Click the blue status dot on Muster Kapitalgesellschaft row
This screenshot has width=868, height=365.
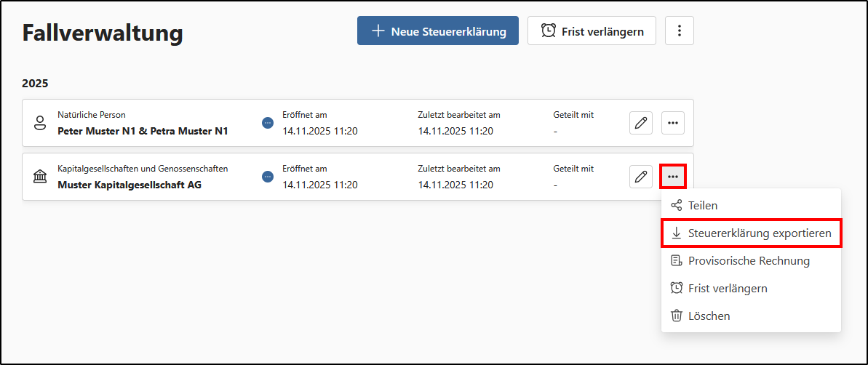(x=268, y=177)
